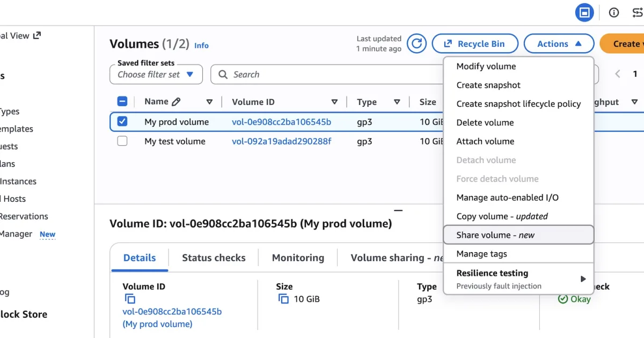Open the Choose filter set dropdown
The height and width of the screenshot is (338, 644).
click(156, 75)
